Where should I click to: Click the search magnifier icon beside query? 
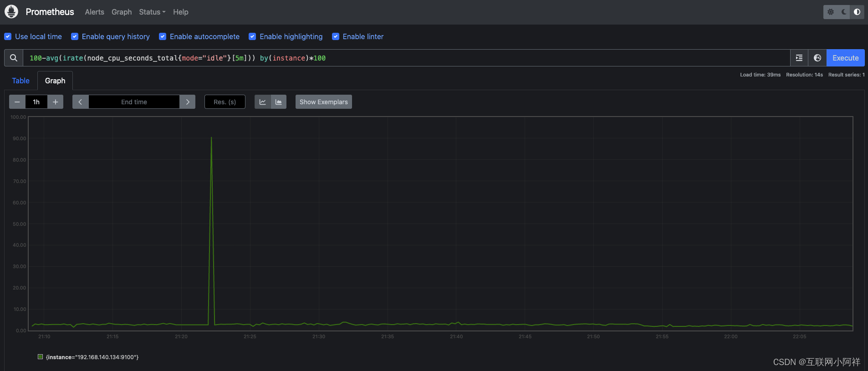click(14, 58)
